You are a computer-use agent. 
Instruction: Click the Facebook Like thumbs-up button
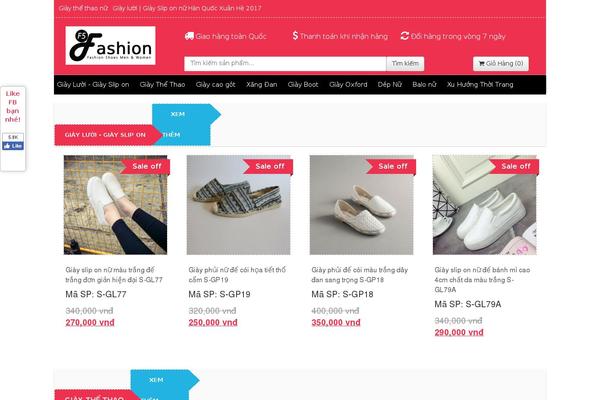click(x=13, y=146)
